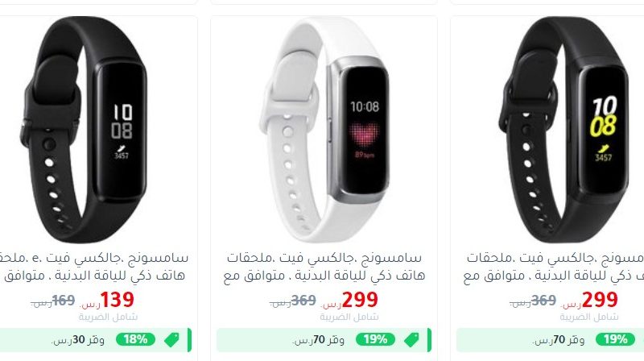Open the right Samsung Galaxy Fit product title

554,267
